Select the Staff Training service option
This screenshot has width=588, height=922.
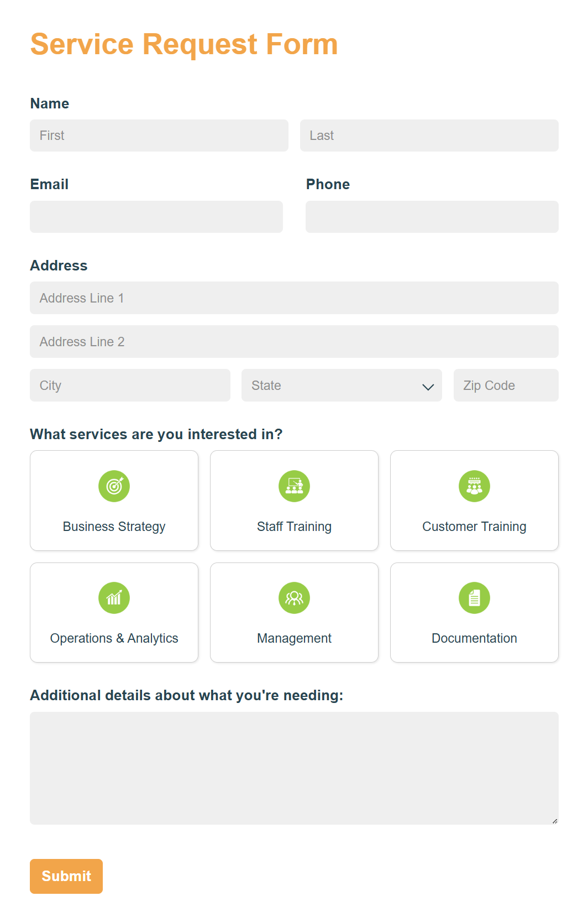[x=294, y=501]
